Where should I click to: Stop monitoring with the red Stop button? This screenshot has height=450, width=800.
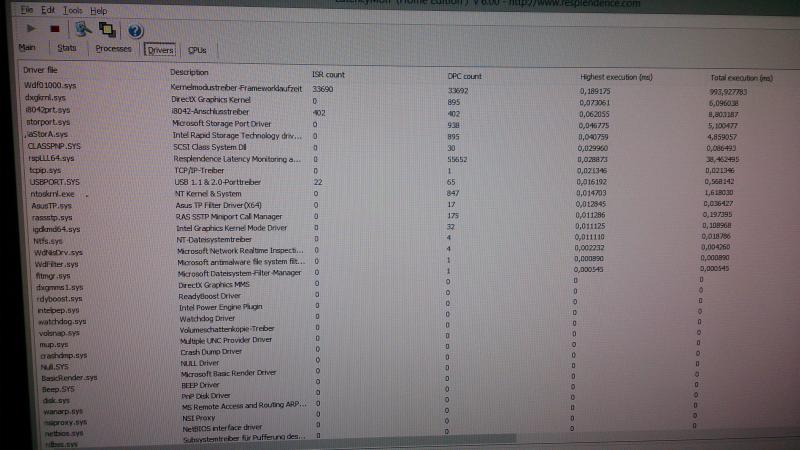pyautogui.click(x=55, y=29)
